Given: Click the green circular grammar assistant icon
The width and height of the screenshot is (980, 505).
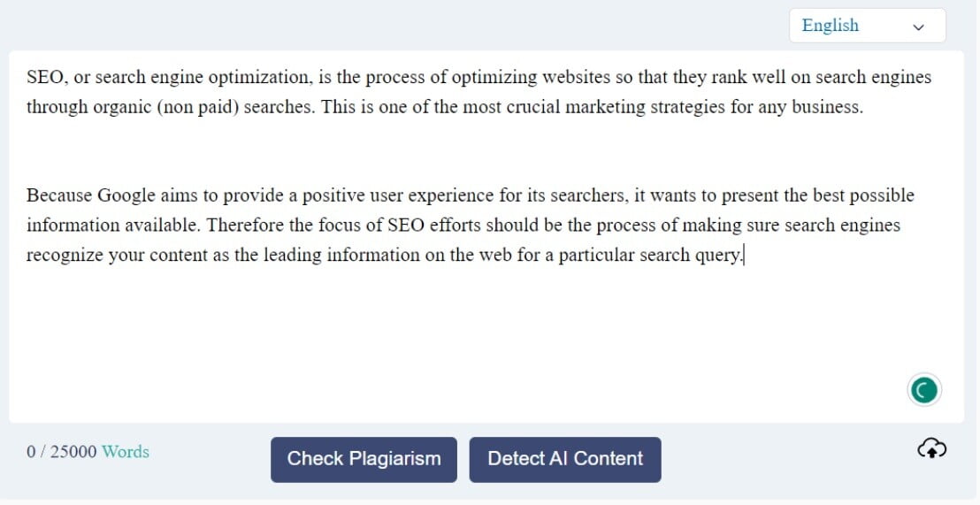Looking at the screenshot, I should (923, 390).
